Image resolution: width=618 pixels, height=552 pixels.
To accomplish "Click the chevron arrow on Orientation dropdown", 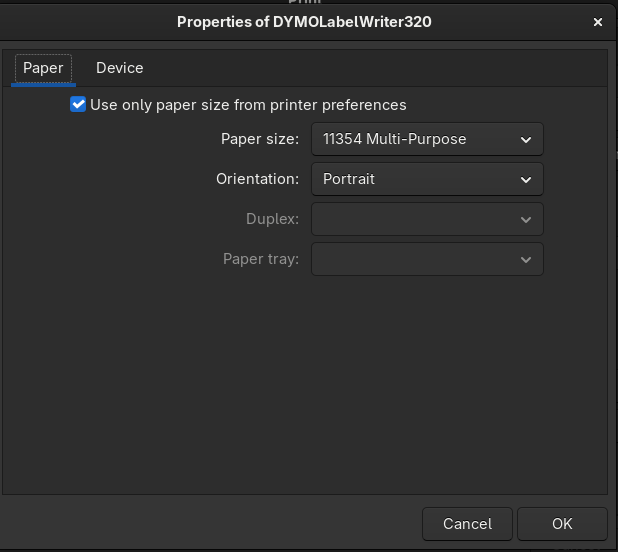I will coord(526,180).
